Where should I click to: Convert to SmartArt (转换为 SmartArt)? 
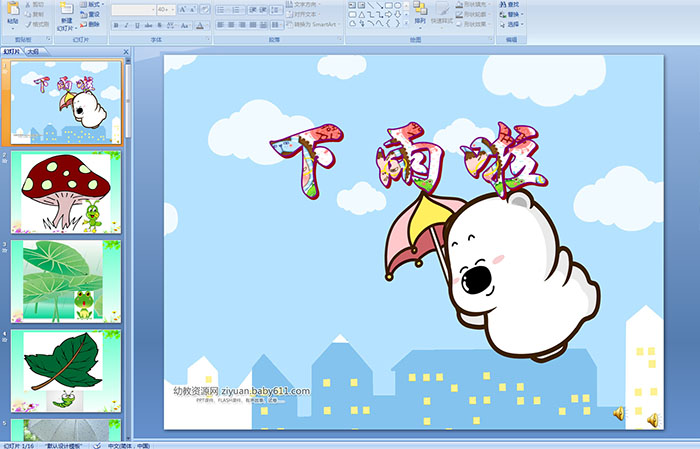coord(313,24)
